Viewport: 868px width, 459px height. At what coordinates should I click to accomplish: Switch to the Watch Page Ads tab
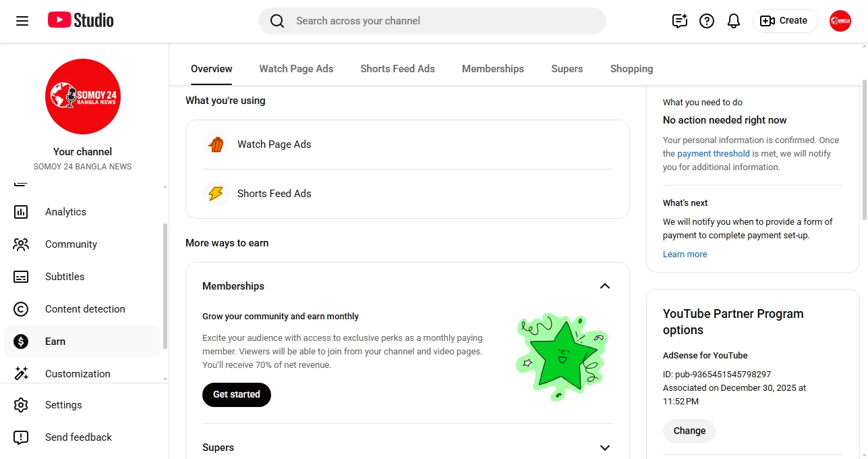[297, 69]
